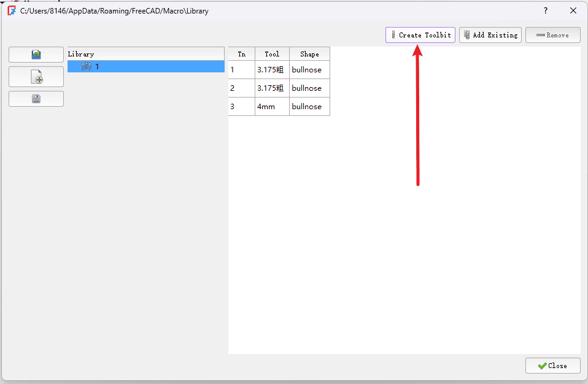The height and width of the screenshot is (384, 588).
Task: Click the window X close button
Action: tap(573, 10)
